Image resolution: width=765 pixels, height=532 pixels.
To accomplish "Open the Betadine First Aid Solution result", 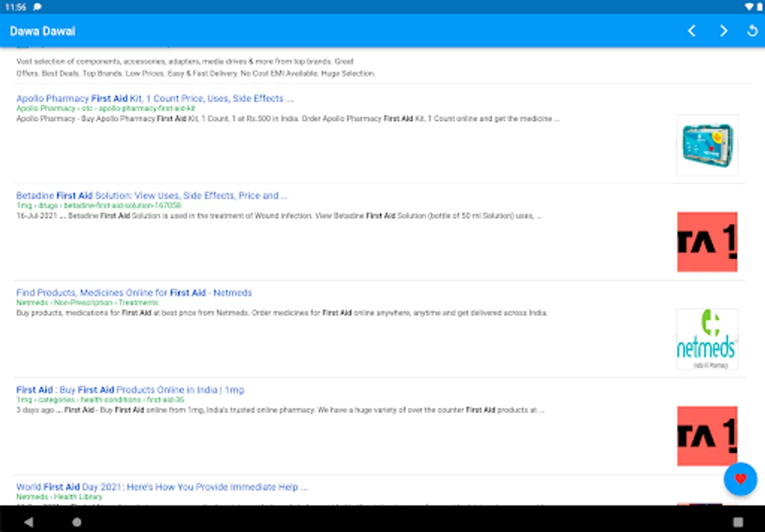I will click(152, 196).
